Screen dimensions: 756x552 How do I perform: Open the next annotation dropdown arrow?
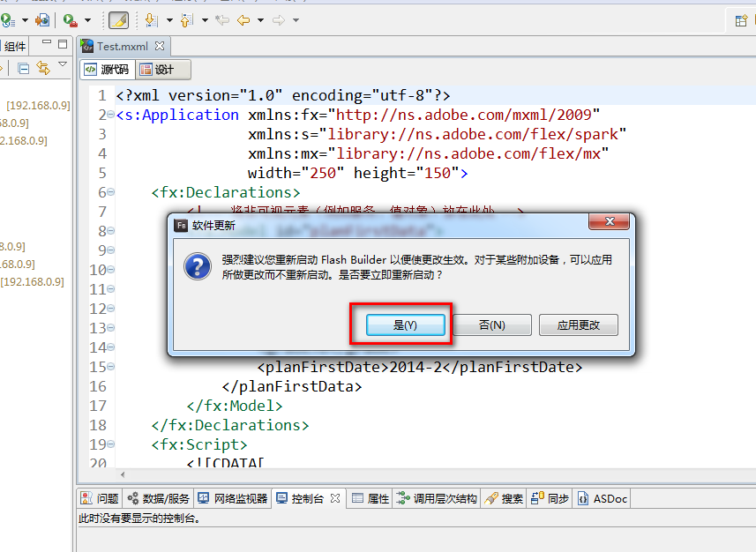169,20
